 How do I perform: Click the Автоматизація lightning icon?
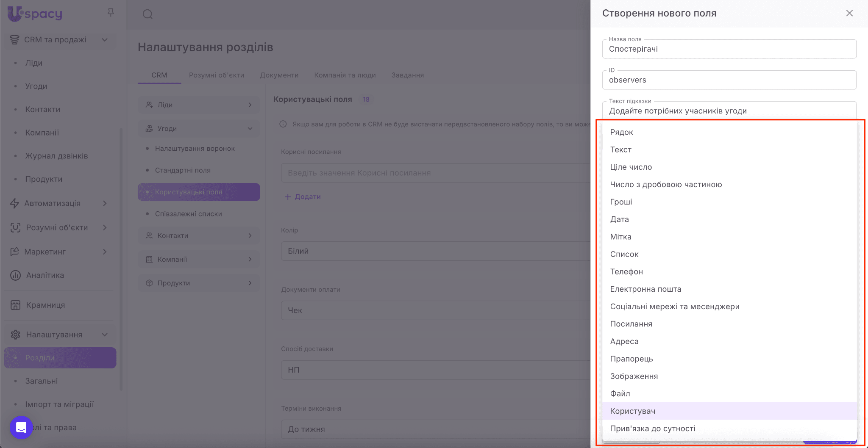pyautogui.click(x=15, y=203)
